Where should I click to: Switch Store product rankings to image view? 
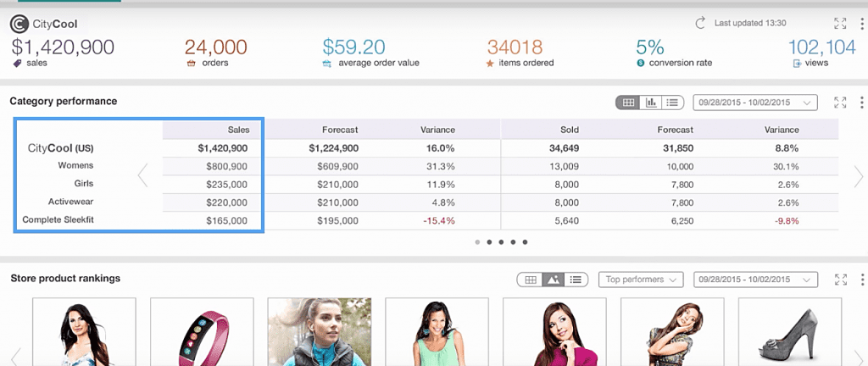553,280
